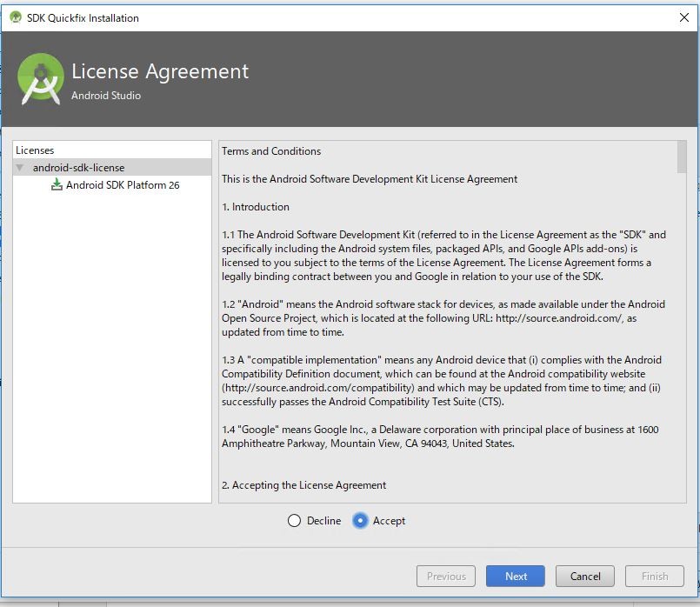Image resolution: width=700 pixels, height=607 pixels.
Task: Click the download icon beside Android SDK Platform 26
Action: [57, 184]
